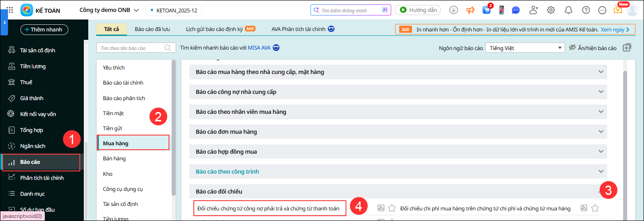Open the Công ty demo ONB company dropdown
644x221 pixels.
(x=109, y=10)
